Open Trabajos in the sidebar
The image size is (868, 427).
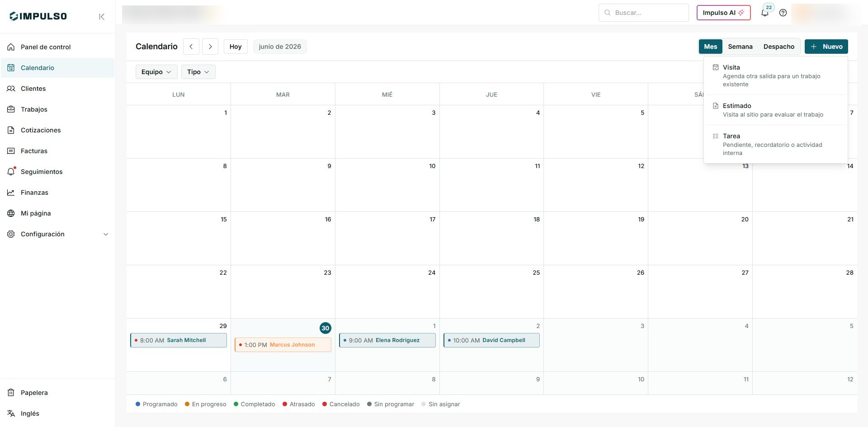coord(57,109)
